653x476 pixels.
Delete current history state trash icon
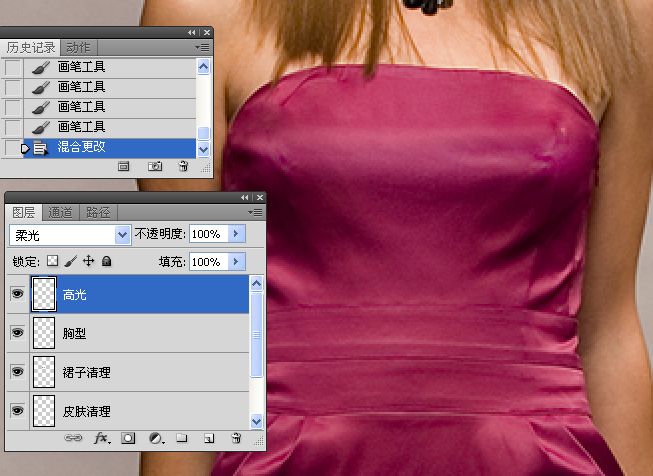coord(183,167)
